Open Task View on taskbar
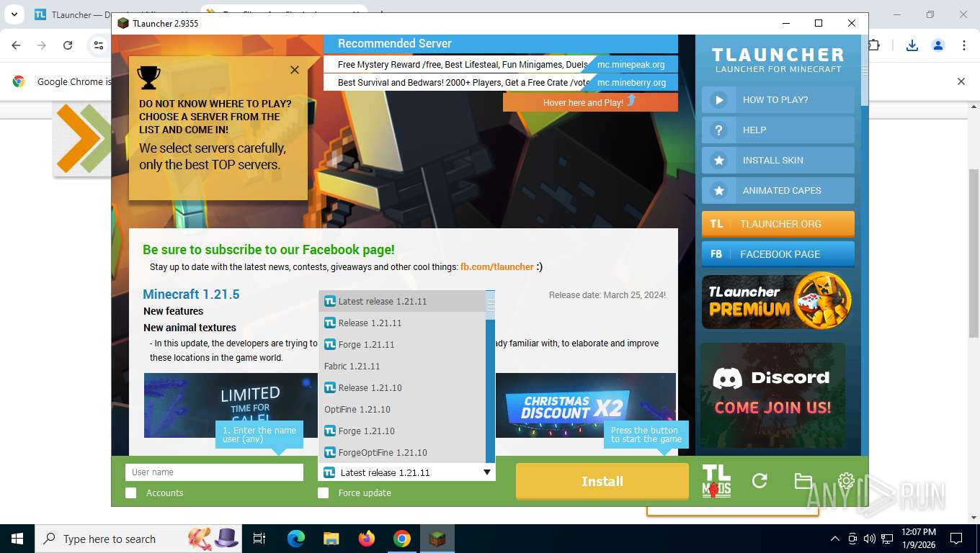 click(259, 539)
